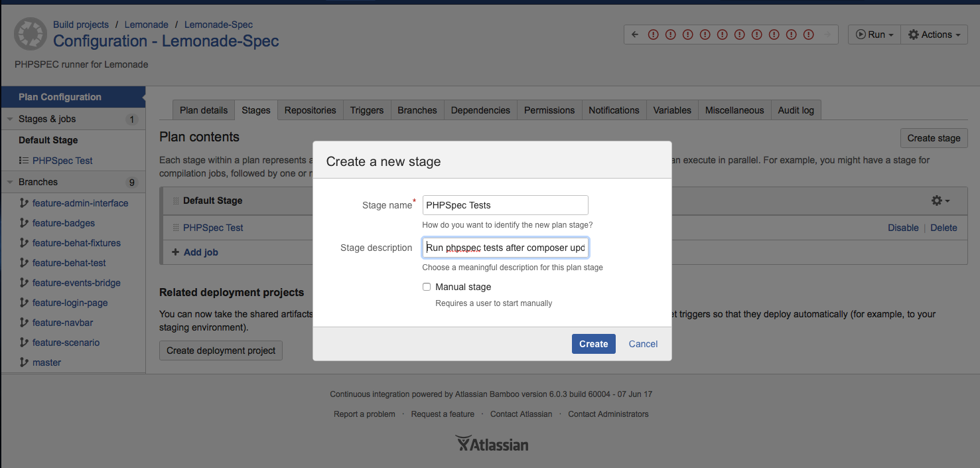The image size is (980, 468).
Task: Click the Atlassian logo in footer
Action: click(492, 443)
